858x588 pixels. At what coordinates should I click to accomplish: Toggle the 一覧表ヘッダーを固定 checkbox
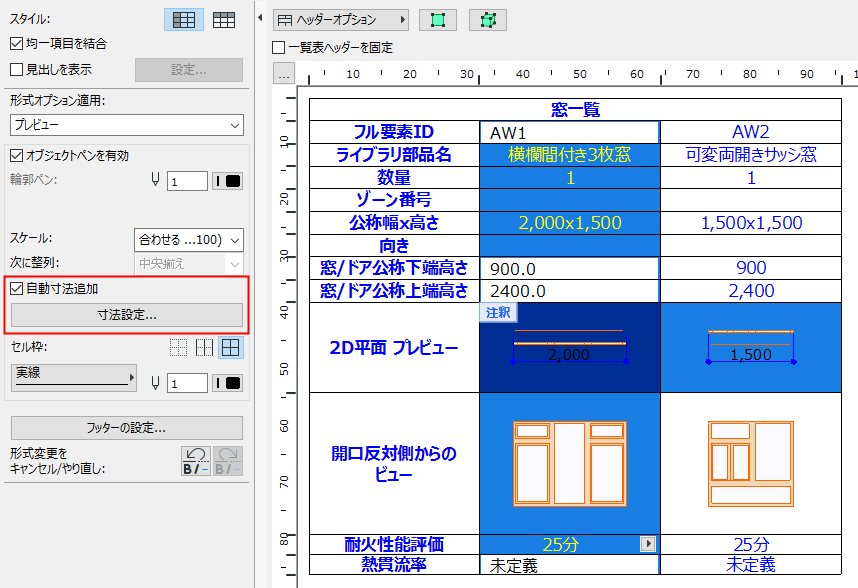277,47
